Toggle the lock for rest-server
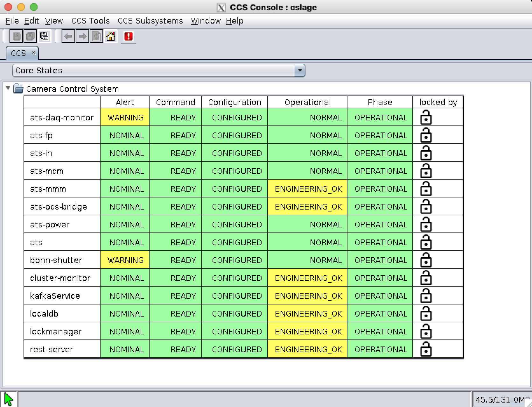 426,349
